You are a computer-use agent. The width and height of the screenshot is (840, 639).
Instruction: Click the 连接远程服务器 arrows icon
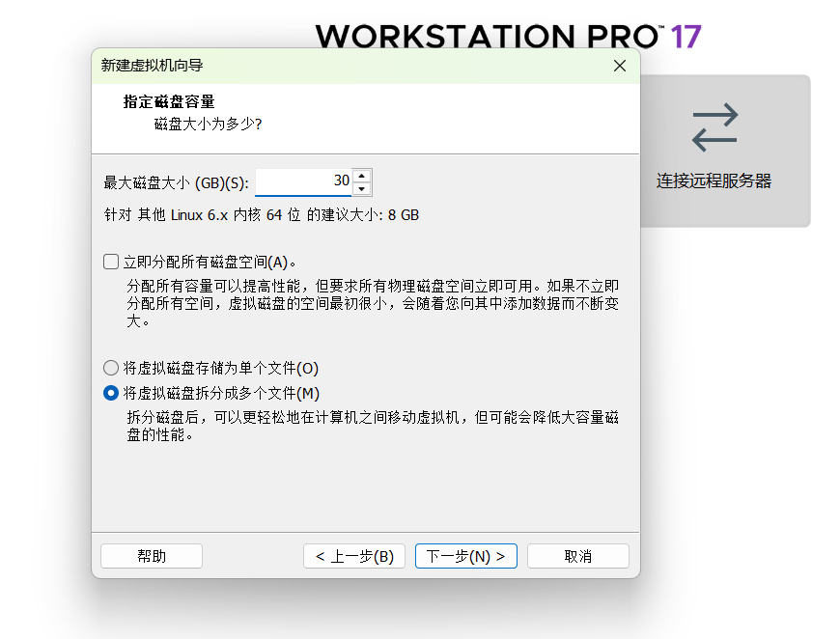tap(715, 127)
